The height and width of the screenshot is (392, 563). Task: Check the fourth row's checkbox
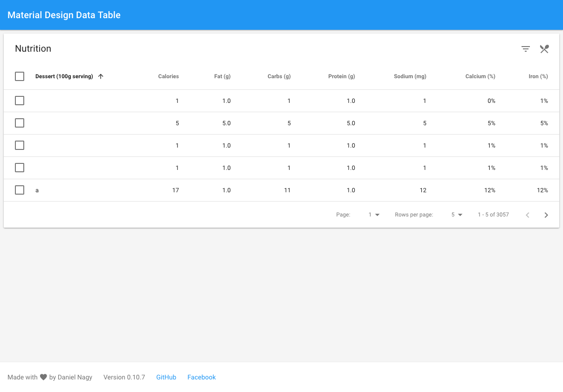pyautogui.click(x=19, y=168)
